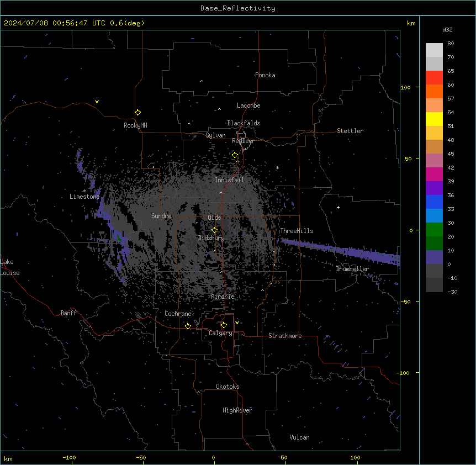Click the Stettler town label

tap(350, 131)
